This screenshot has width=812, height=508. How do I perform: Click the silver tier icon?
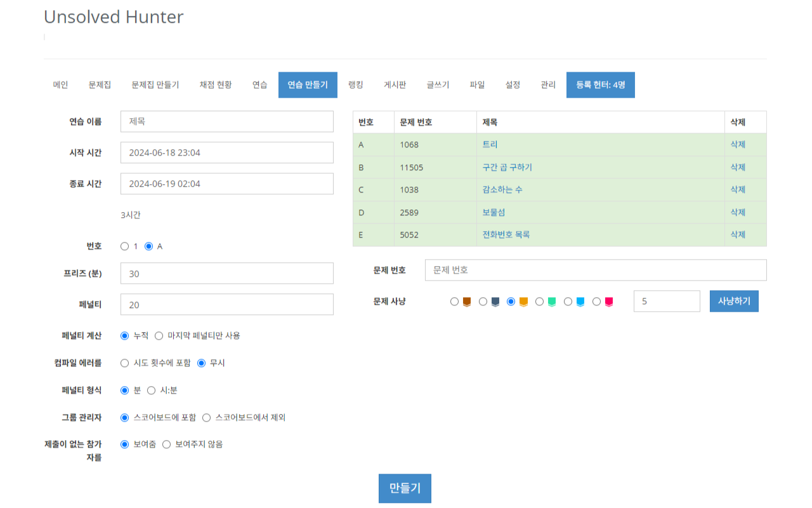click(495, 302)
